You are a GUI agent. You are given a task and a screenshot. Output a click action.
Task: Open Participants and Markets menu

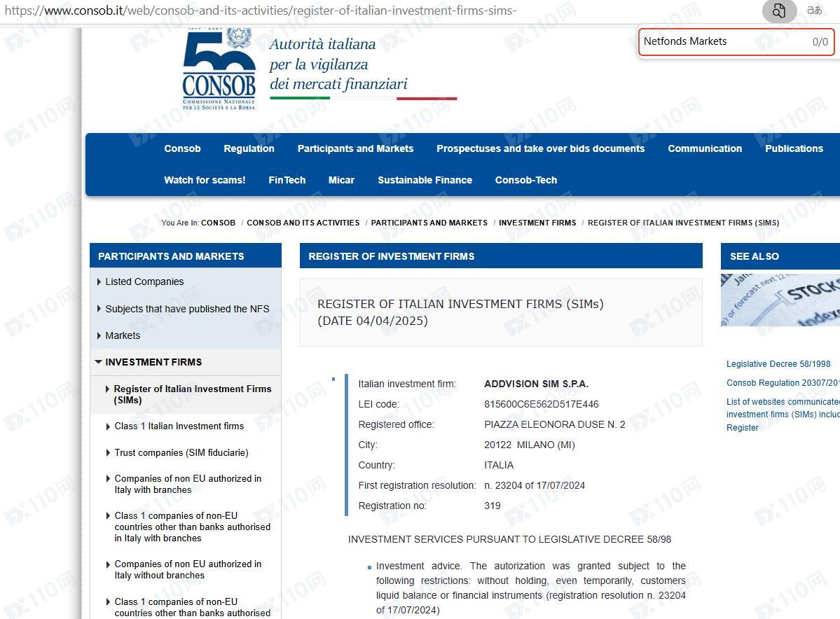click(355, 148)
